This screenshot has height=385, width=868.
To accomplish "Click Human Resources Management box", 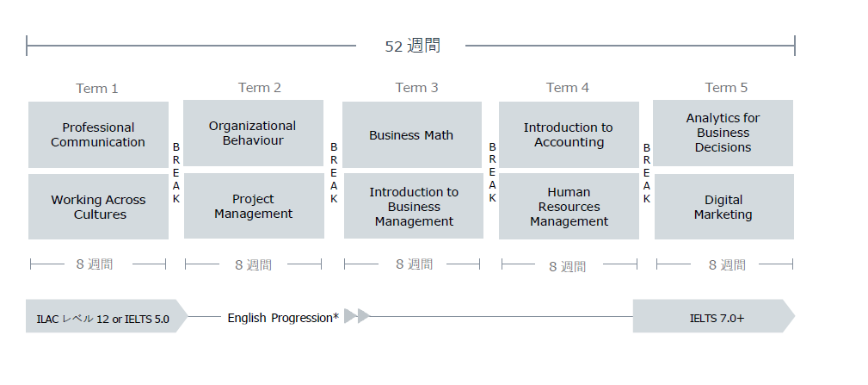I will 569,207.
